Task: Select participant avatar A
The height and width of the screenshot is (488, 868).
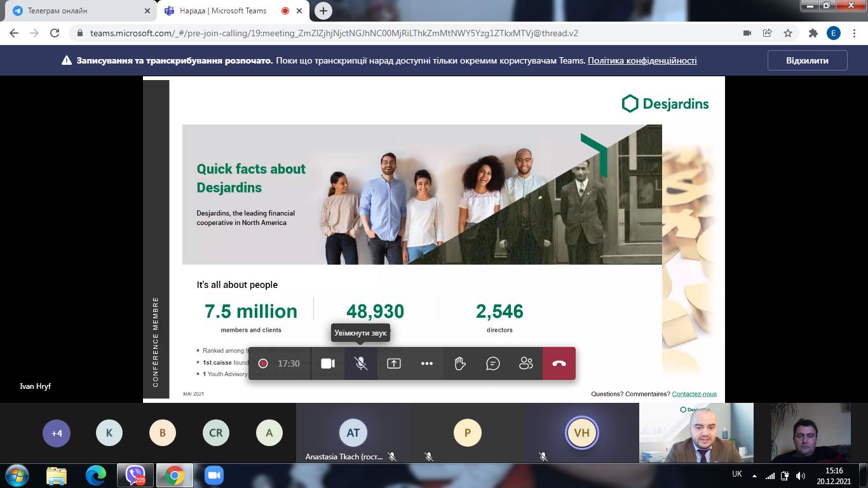Action: pos(269,433)
